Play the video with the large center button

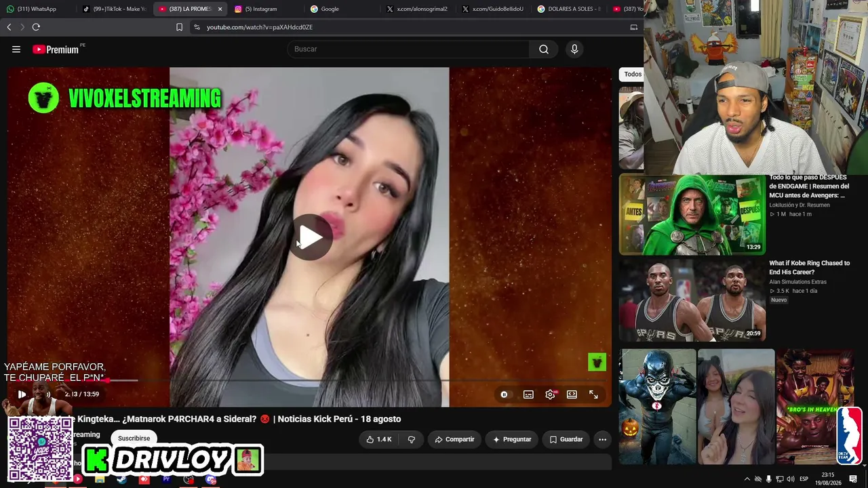click(311, 237)
